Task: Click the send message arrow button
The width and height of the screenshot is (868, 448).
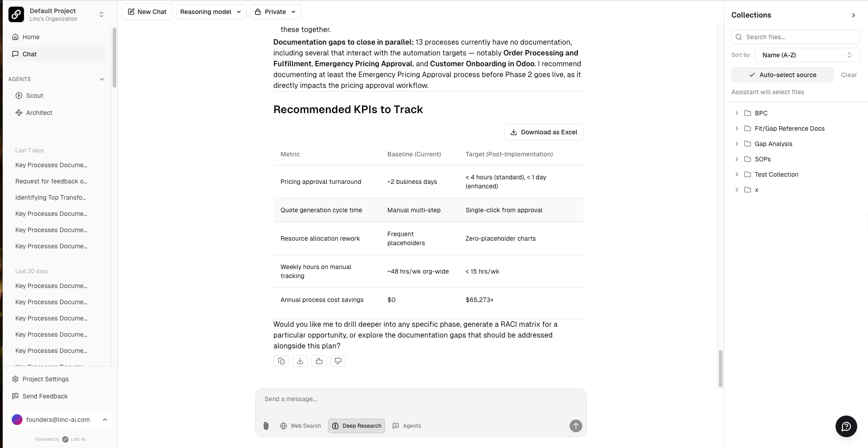Action: (576, 426)
